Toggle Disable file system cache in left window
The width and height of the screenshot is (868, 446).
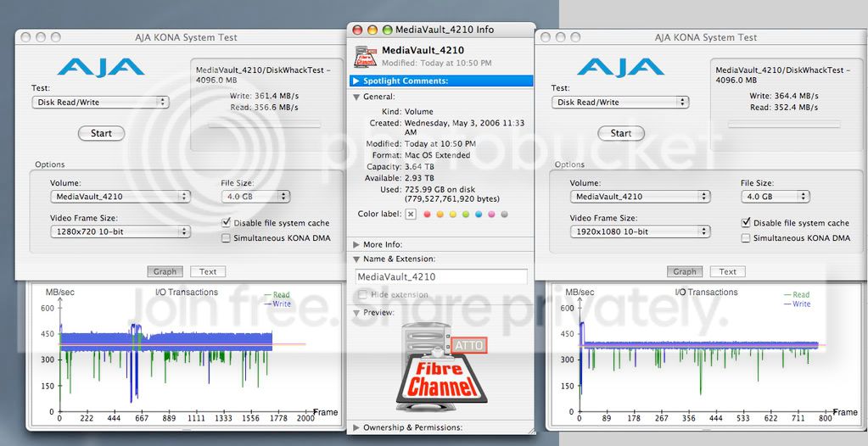click(226, 222)
